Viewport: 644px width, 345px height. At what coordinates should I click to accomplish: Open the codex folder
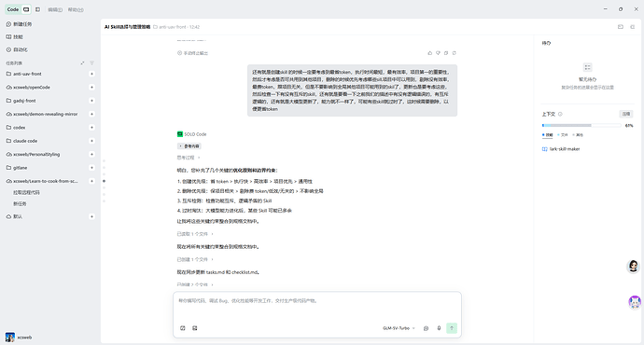16,128
